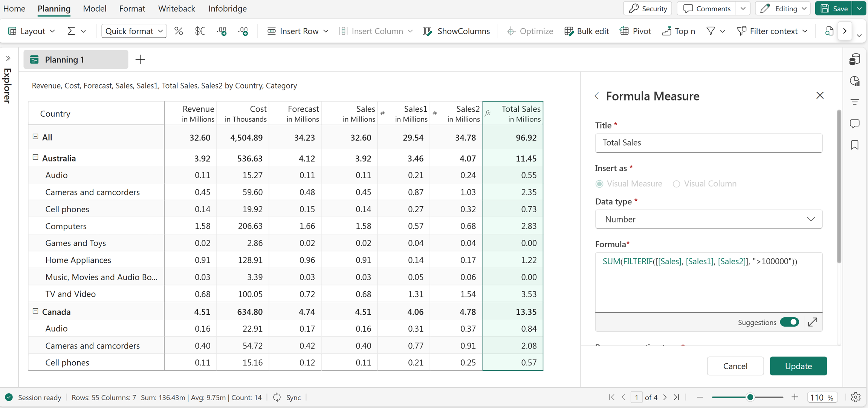The image size is (868, 408).
Task: Click the Save button
Action: click(833, 8)
